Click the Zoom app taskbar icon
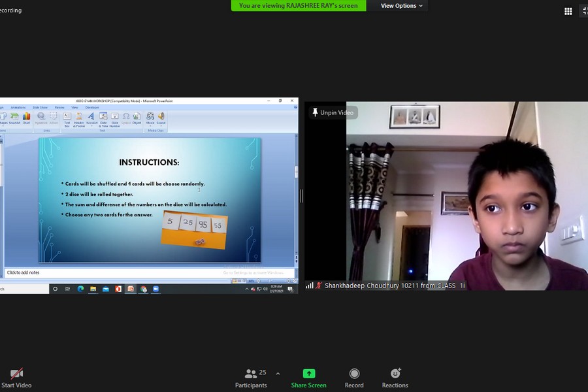588x392 pixels. coord(155,289)
